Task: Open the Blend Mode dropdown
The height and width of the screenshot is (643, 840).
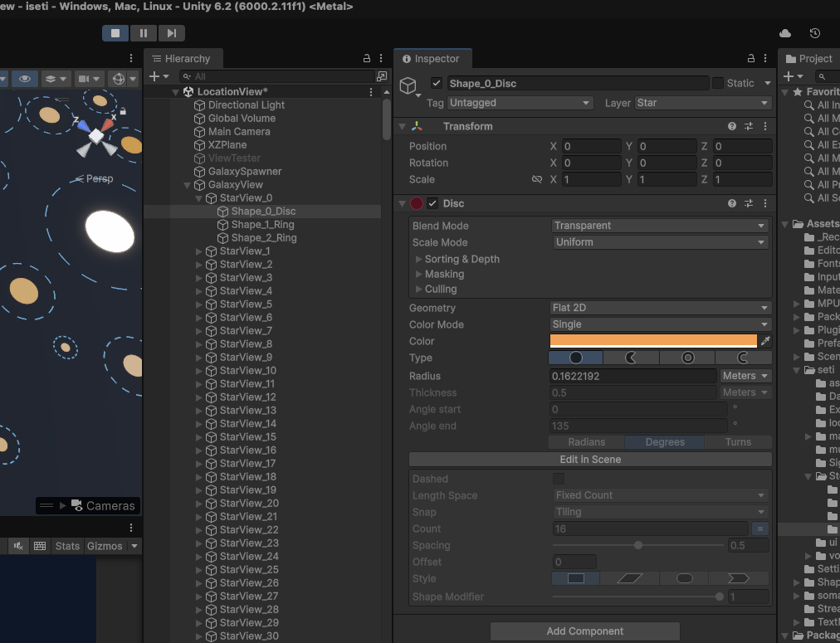Action: pyautogui.click(x=660, y=226)
